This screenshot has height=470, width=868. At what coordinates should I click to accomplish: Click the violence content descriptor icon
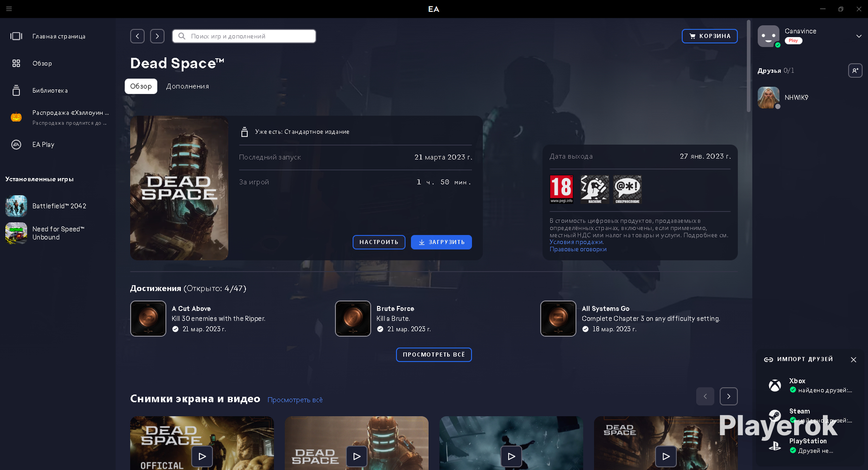595,189
